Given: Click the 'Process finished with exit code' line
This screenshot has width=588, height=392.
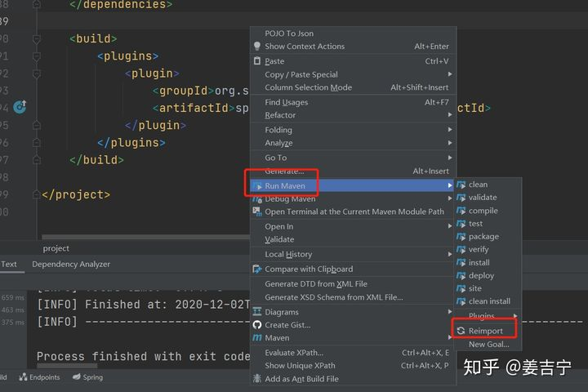Looking at the screenshot, I should [143, 356].
